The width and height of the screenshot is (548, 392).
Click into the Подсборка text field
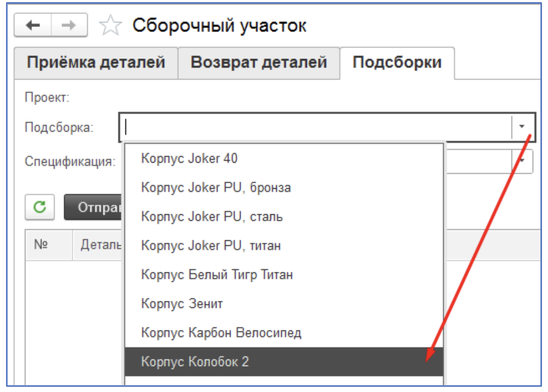(316, 127)
